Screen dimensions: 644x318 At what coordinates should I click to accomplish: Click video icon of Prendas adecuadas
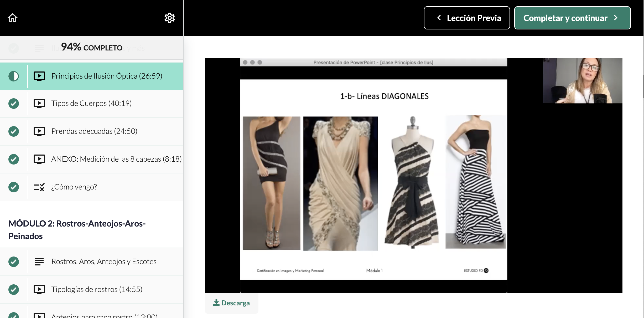[39, 131]
